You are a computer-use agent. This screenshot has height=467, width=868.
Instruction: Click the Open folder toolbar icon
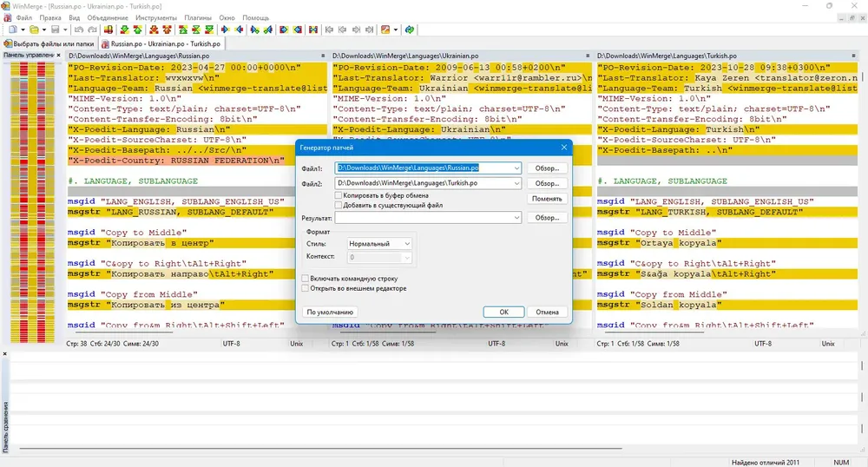coord(34,30)
